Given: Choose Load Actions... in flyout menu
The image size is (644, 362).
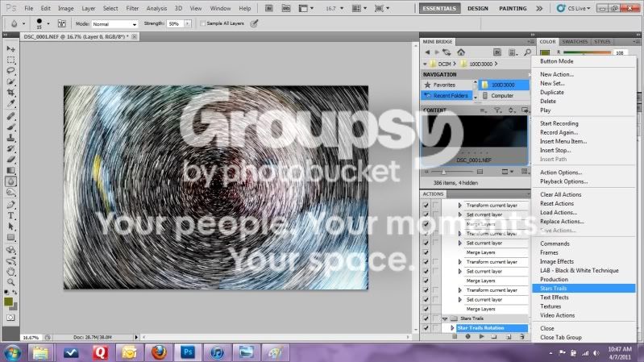Looking at the screenshot, I should [584, 212].
